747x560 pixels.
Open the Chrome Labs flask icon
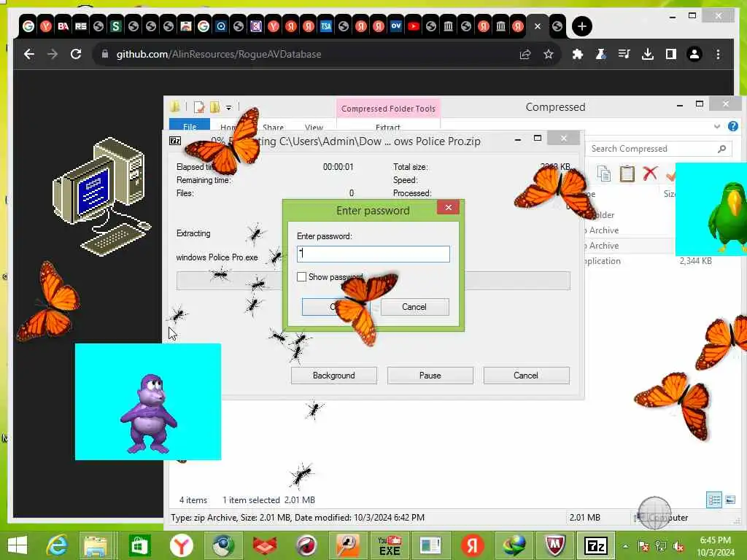click(x=601, y=54)
